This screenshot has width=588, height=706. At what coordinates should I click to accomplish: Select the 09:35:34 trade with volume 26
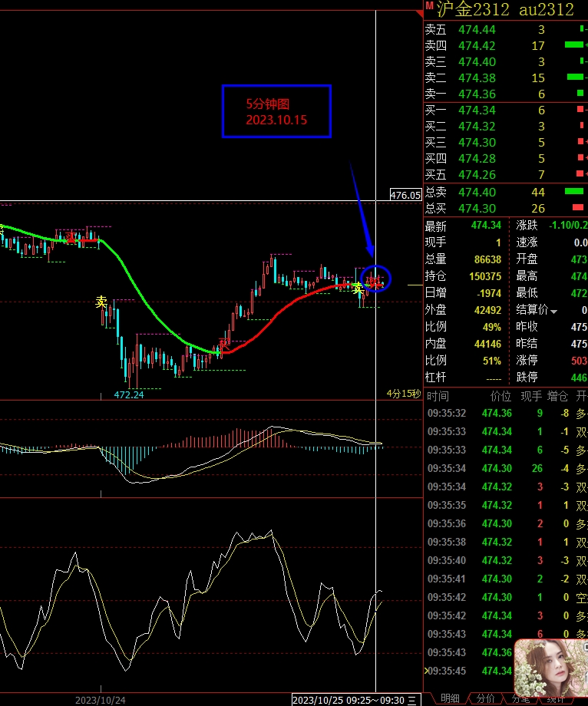tap(506, 469)
